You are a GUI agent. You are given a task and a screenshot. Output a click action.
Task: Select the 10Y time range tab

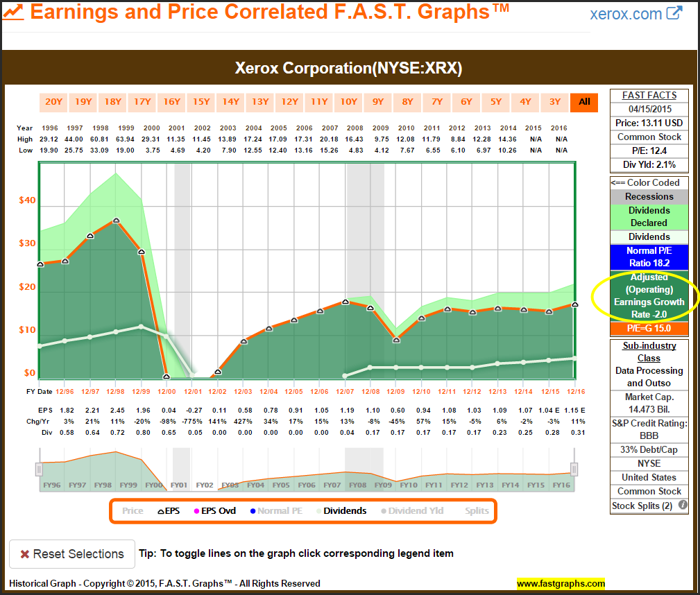point(349,102)
